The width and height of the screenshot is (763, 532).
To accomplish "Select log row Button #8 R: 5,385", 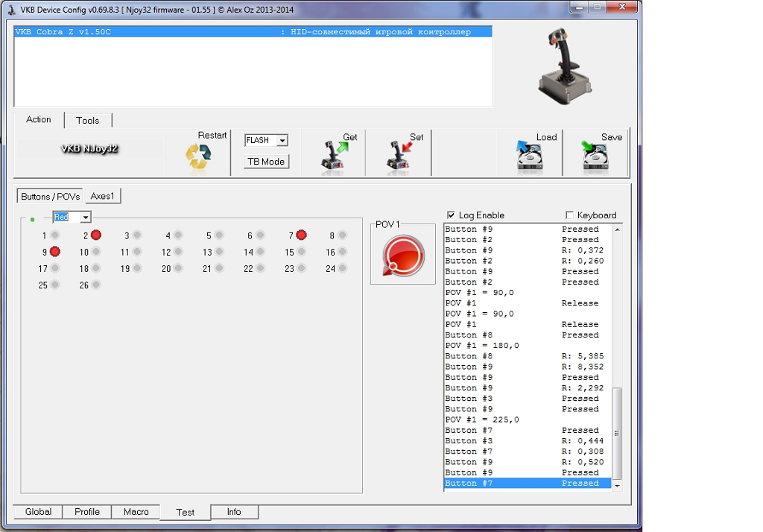I will tap(528, 356).
